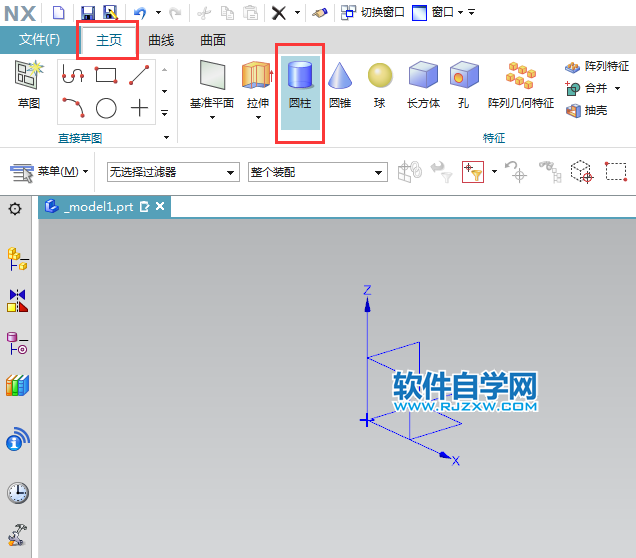Click 切换窗口 switch window button
This screenshot has height=558, width=636.
372,13
